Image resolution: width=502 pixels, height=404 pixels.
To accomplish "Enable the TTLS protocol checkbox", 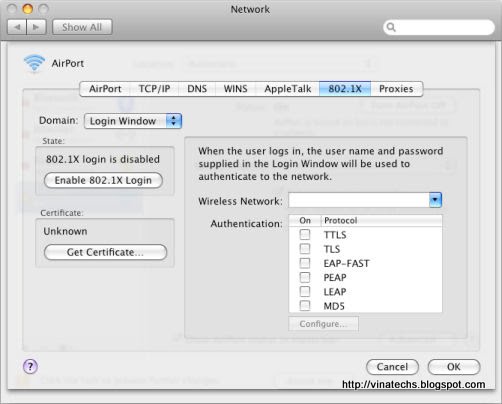I will [x=305, y=235].
